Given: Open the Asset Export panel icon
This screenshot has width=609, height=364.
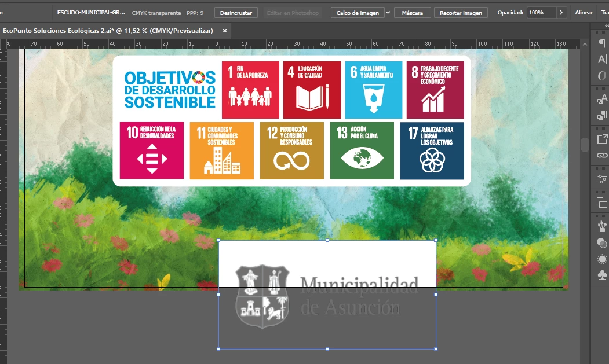Looking at the screenshot, I should pos(601,139).
